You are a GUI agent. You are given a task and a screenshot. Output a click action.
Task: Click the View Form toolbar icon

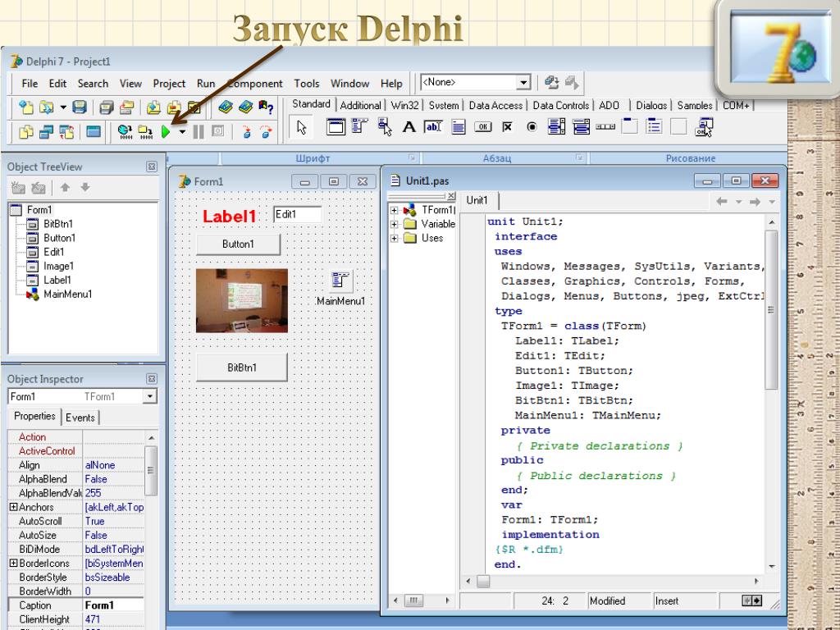point(46,132)
